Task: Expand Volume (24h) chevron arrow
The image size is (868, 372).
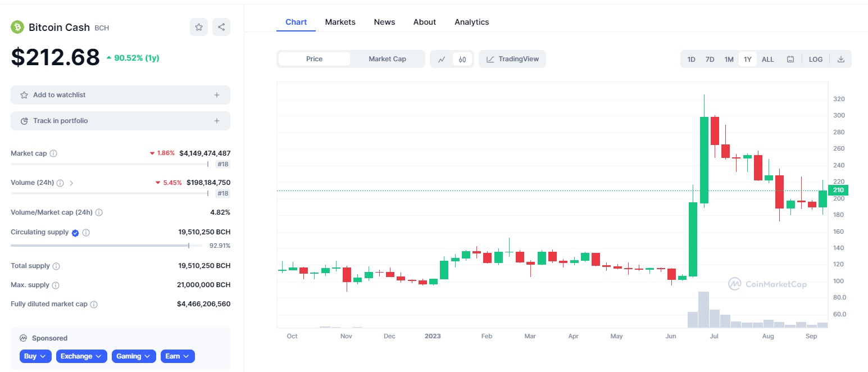Action: (71, 183)
